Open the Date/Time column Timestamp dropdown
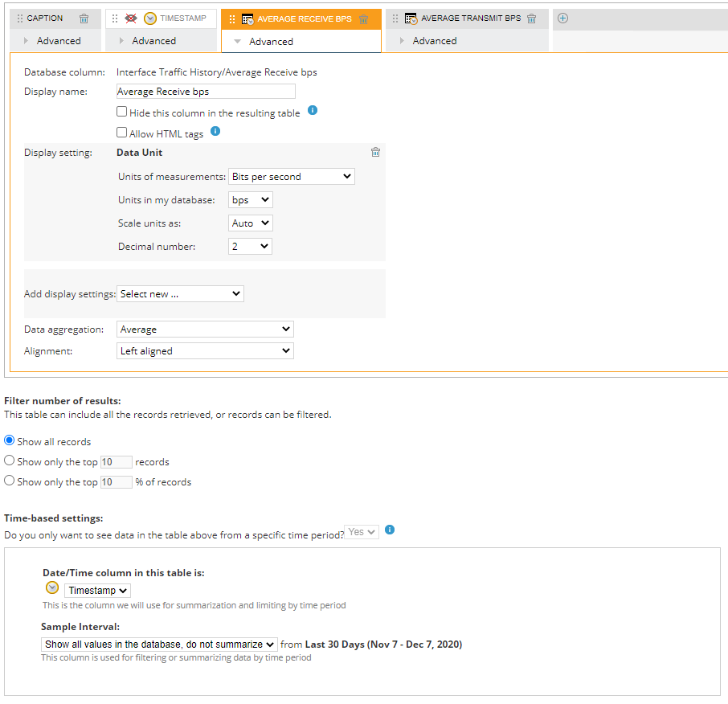Screen dimensions: 728x704 97,590
